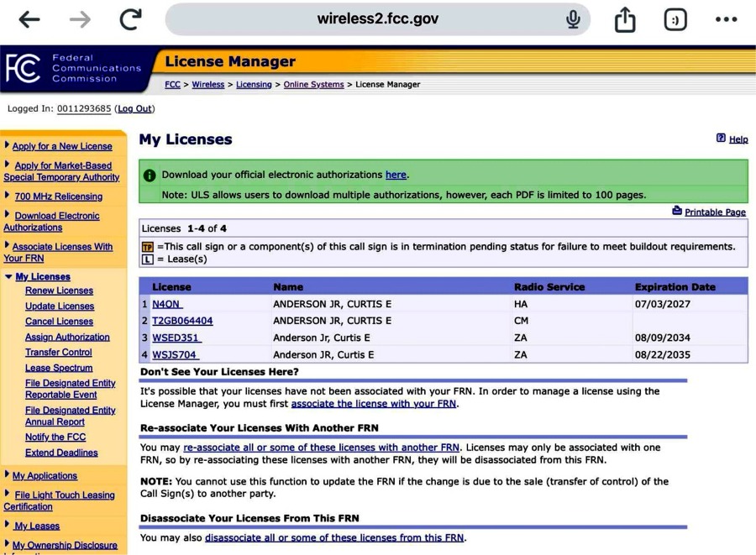
Task: Click the green info icon
Action: pos(150,175)
